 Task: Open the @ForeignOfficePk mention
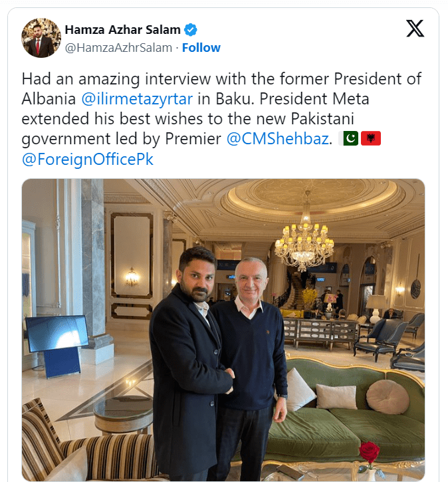(x=88, y=160)
